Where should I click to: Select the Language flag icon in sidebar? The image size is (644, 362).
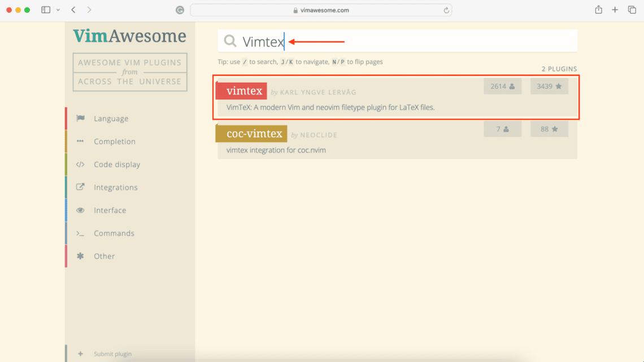coord(81,118)
